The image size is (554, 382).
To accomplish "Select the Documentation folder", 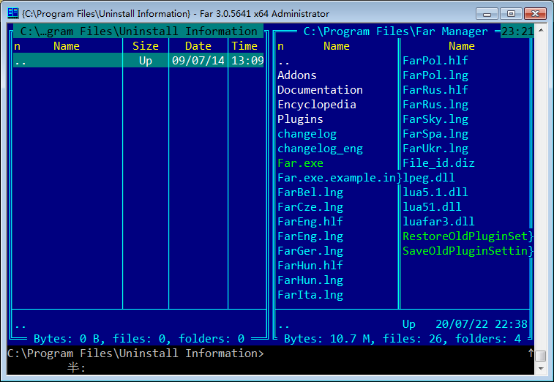I will coord(320,90).
